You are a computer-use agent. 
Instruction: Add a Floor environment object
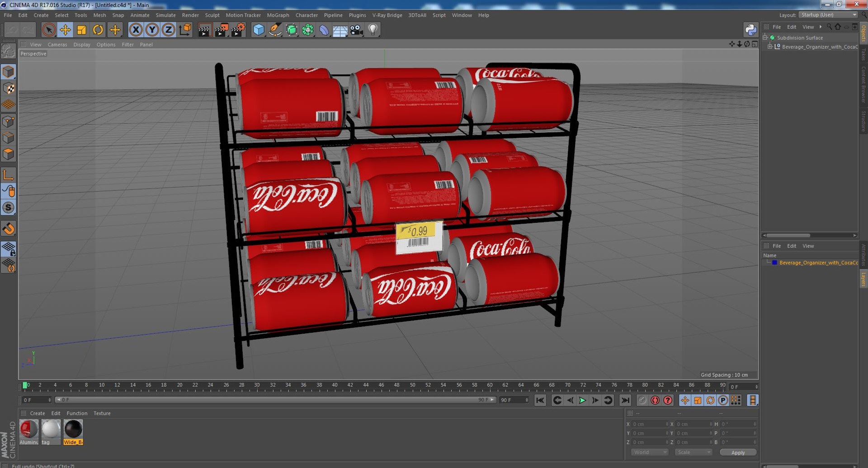pos(340,30)
